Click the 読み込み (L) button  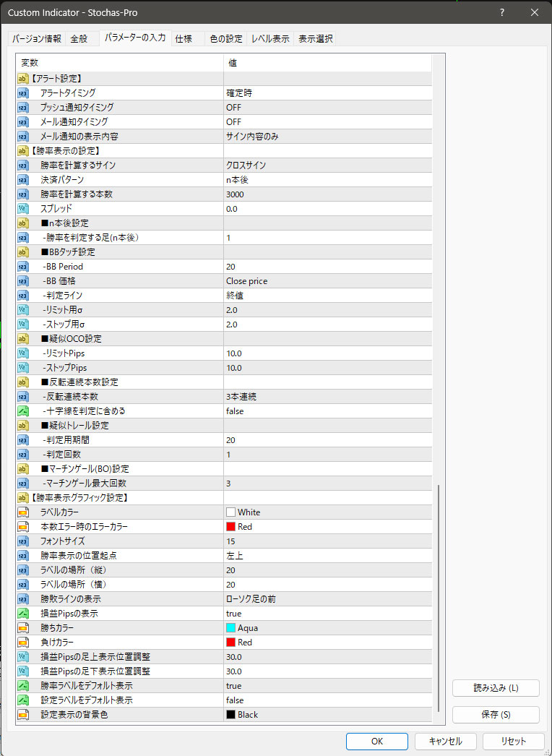(496, 688)
